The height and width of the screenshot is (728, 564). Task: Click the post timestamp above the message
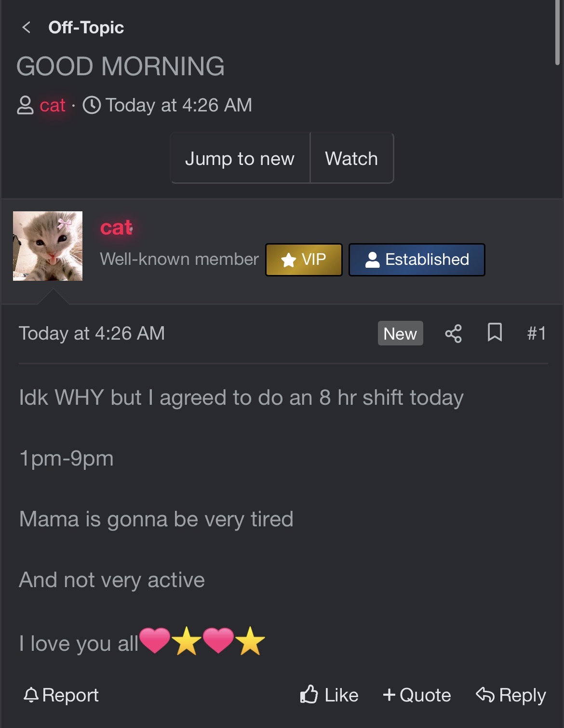[x=92, y=333]
